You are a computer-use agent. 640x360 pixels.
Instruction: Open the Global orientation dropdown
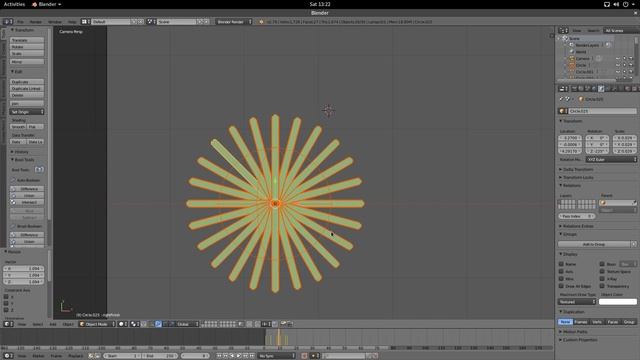(x=188, y=324)
